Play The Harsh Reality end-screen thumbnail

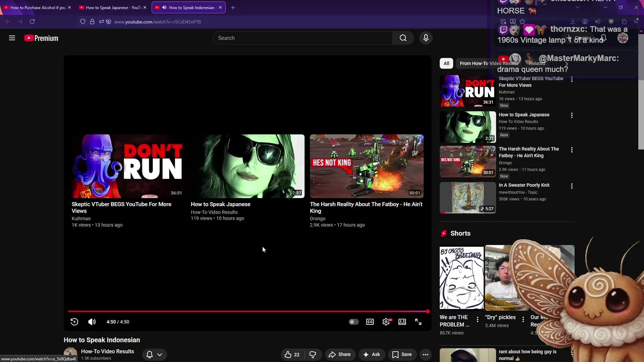pos(367,166)
